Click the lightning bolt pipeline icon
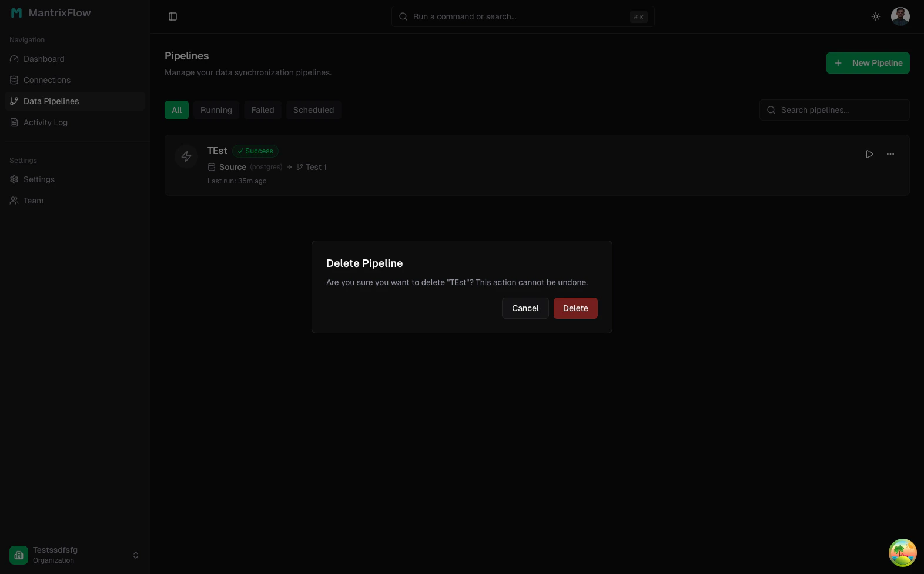924x574 pixels. 186,156
